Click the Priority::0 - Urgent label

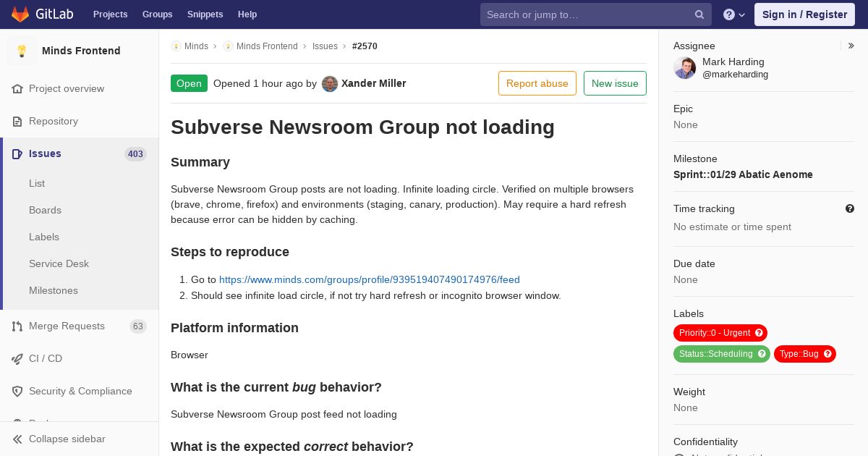click(x=715, y=333)
